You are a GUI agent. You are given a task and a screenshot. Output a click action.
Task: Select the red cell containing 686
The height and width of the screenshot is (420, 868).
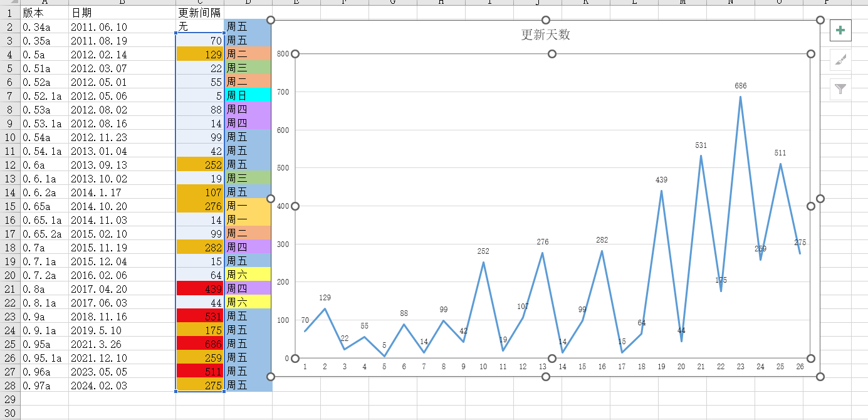[200, 344]
